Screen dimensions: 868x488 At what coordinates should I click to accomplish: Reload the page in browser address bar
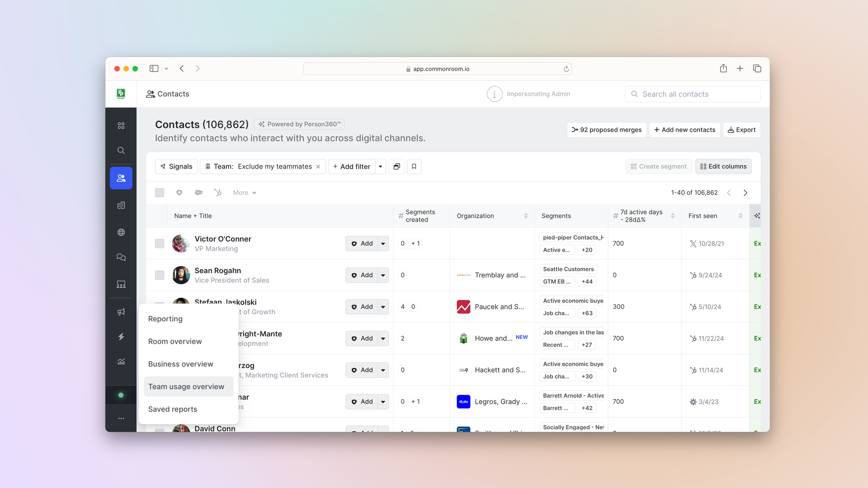[x=566, y=69]
